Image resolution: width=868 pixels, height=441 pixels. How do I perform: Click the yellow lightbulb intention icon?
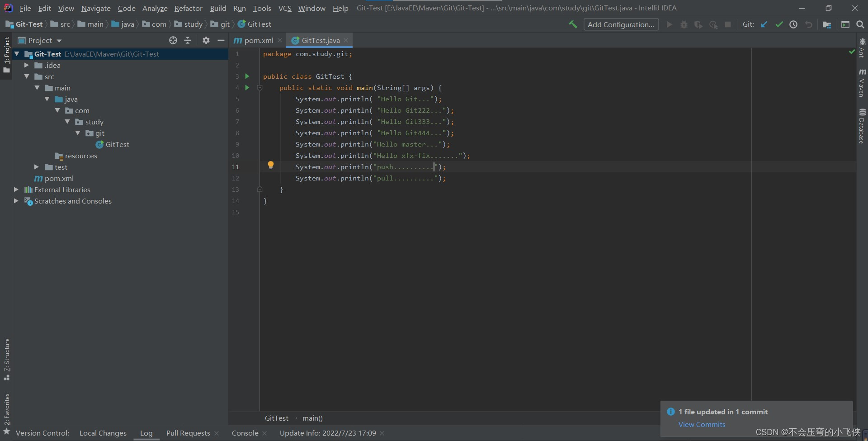coord(271,165)
